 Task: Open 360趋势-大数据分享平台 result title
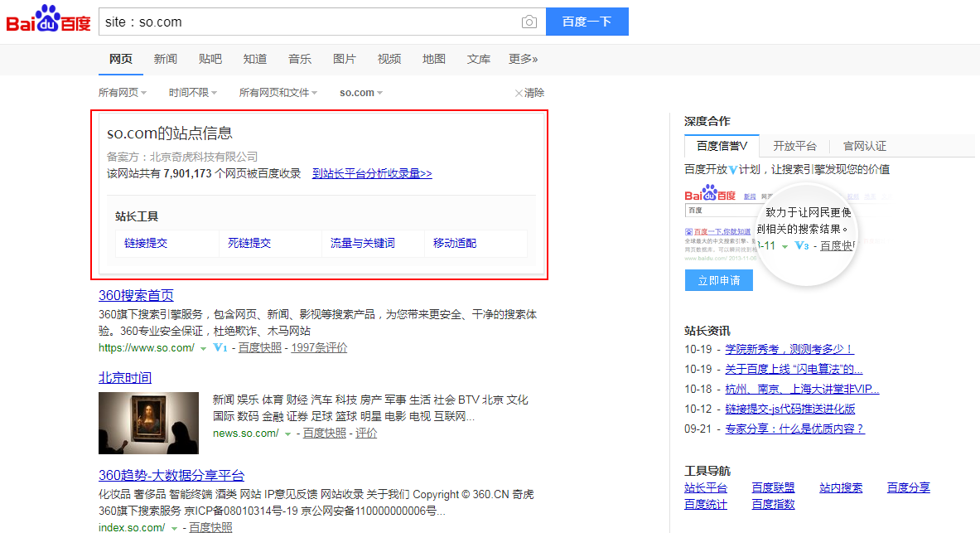pyautogui.click(x=171, y=476)
